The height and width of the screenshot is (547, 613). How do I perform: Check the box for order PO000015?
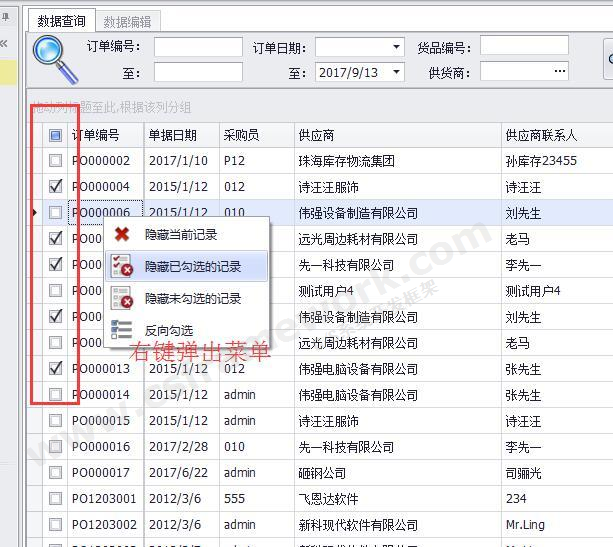click(56, 421)
